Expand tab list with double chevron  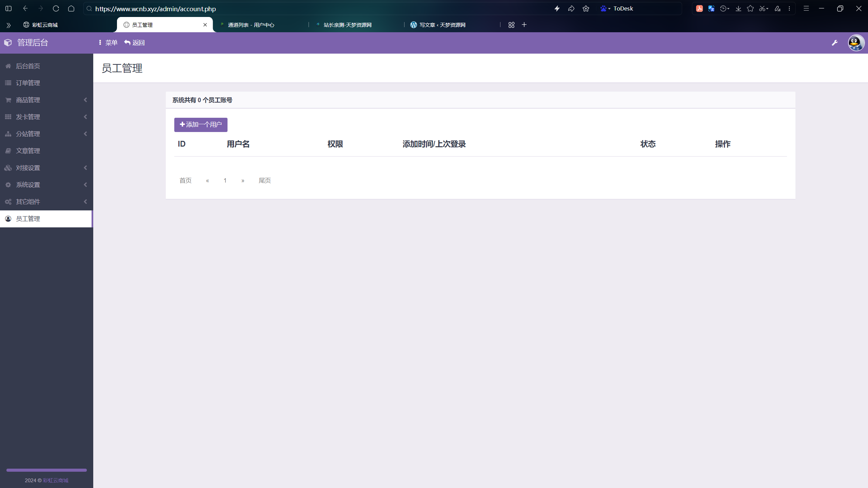(8, 25)
